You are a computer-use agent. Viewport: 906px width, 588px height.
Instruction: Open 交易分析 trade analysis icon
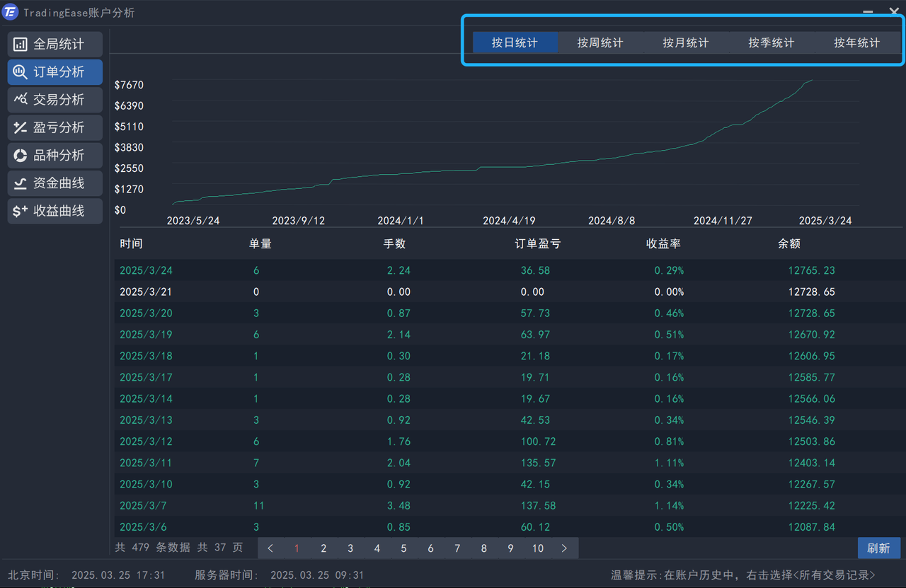coord(21,100)
